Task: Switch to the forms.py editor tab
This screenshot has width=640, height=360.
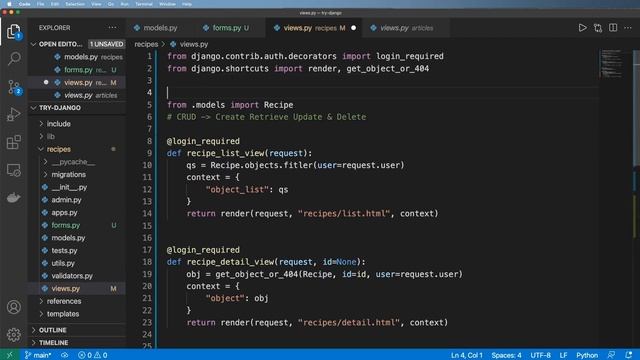Action: tap(231, 28)
